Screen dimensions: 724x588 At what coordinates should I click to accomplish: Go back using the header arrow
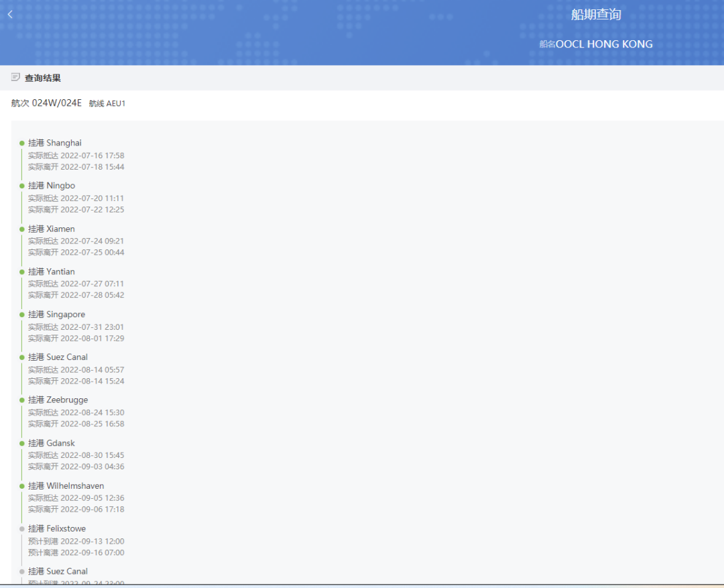coord(10,14)
